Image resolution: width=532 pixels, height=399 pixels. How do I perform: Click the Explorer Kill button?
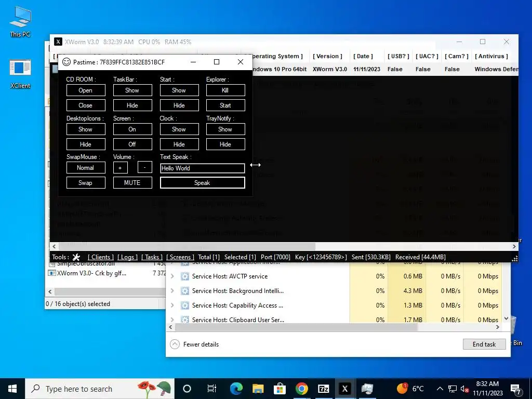pyautogui.click(x=225, y=90)
